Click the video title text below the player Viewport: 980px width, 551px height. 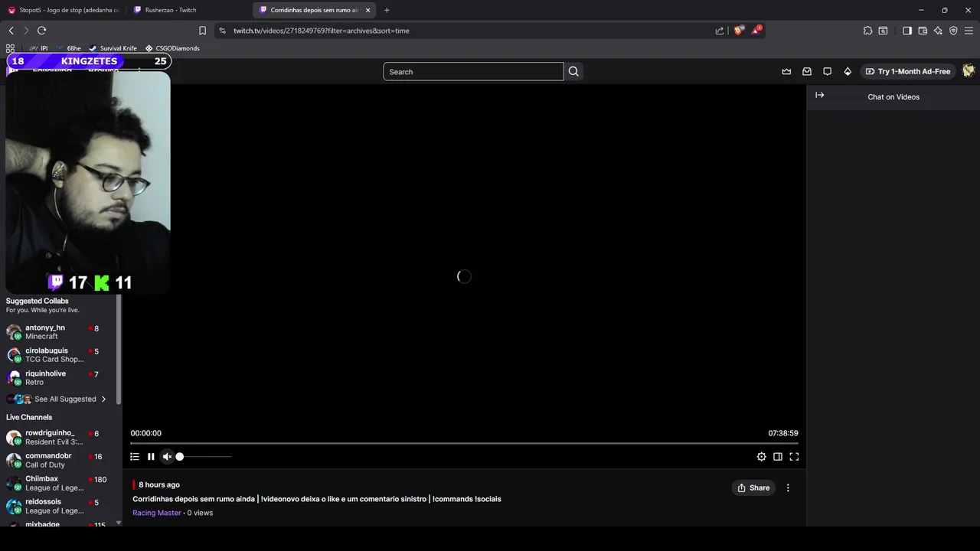click(317, 499)
